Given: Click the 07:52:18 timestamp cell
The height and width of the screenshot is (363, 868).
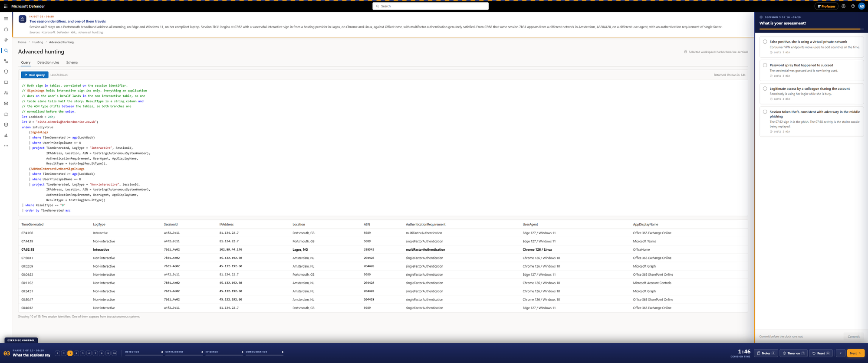Looking at the screenshot, I should (x=28, y=250).
